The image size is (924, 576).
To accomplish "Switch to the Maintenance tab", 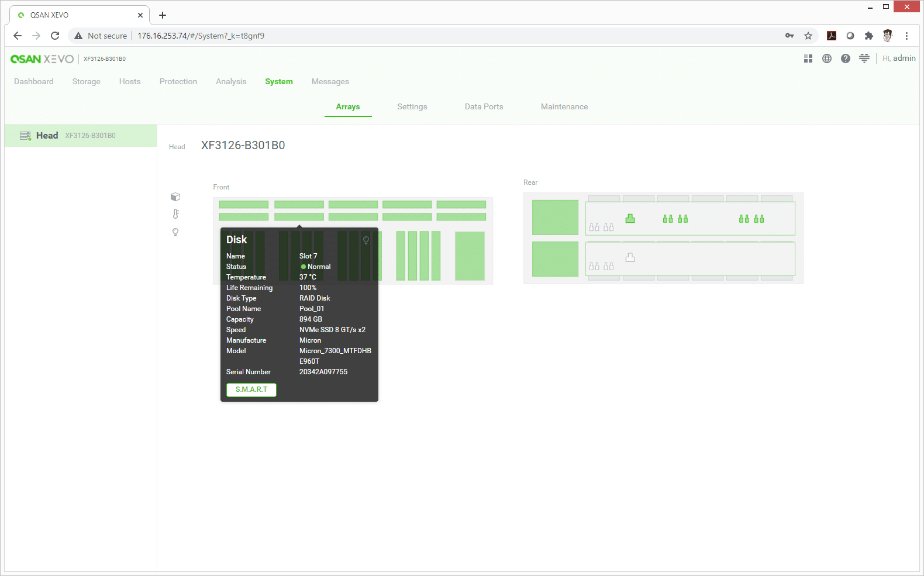I will tap(564, 107).
